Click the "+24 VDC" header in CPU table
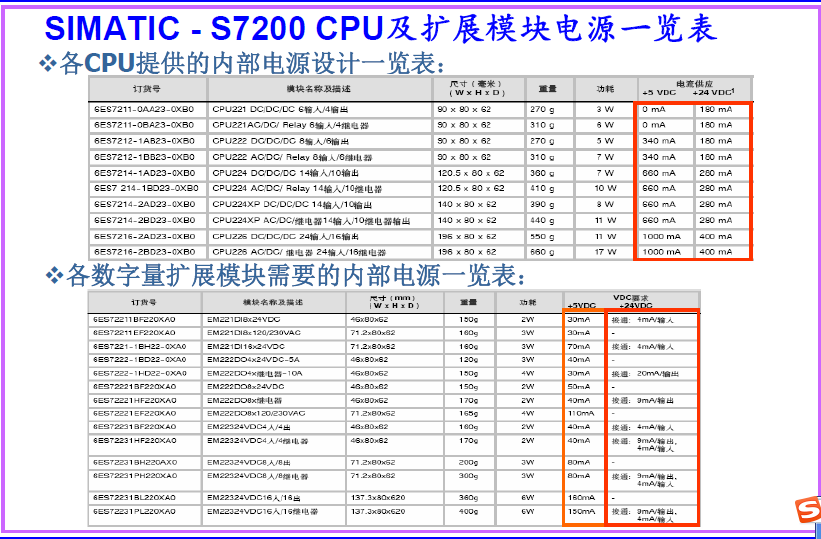This screenshot has width=821, height=539. 713,93
